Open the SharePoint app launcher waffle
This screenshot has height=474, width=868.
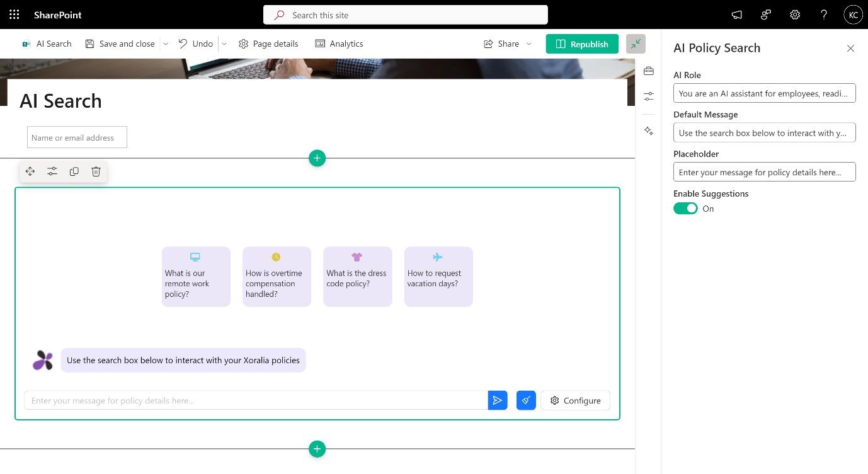pos(14,14)
